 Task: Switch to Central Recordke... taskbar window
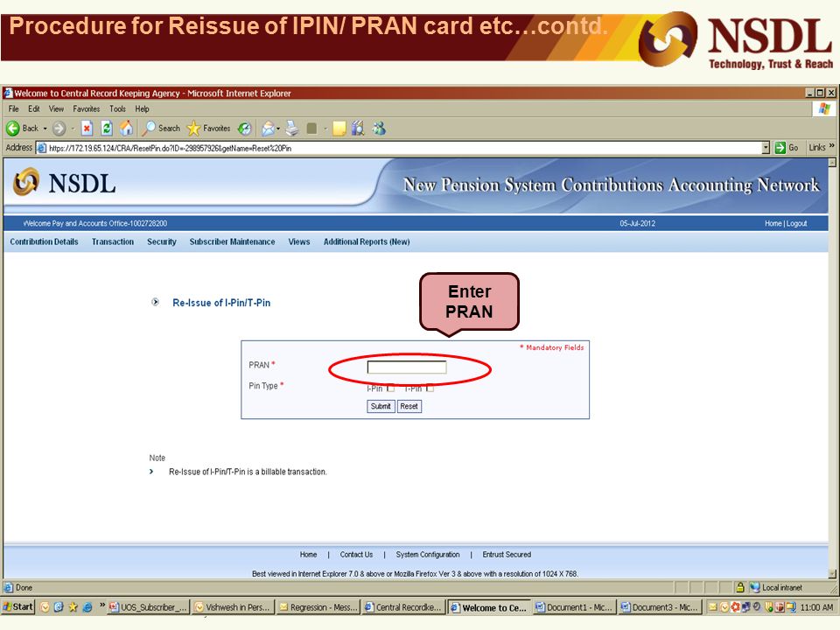pos(404,607)
